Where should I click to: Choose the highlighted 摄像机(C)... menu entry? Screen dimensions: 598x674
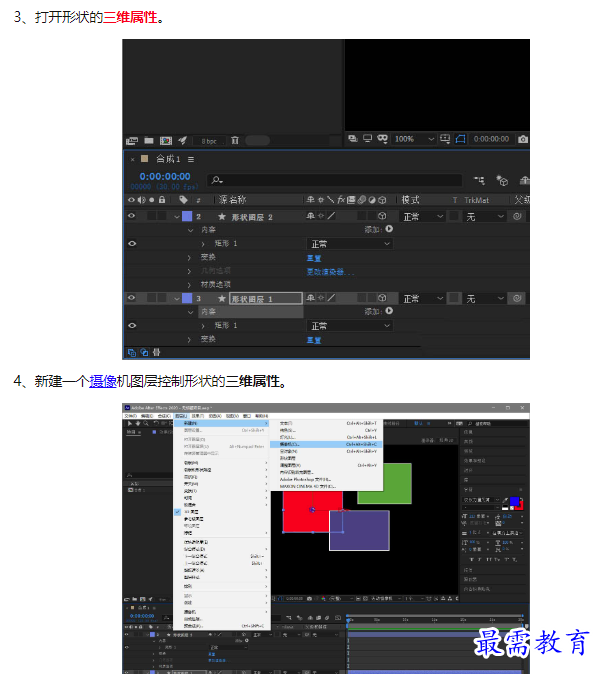point(326,444)
